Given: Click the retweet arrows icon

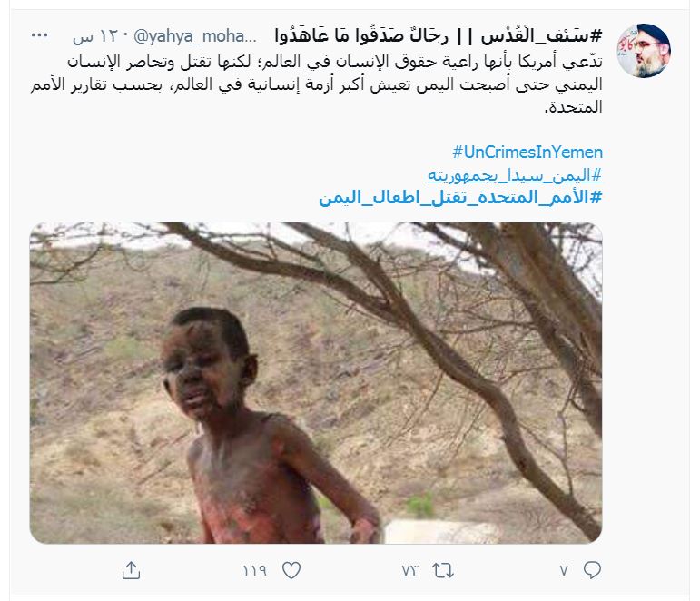Looking at the screenshot, I should (x=443, y=571).
